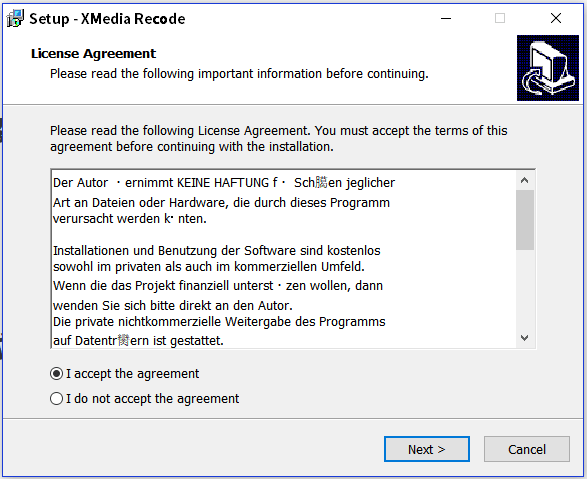Click 'Please read the following important information'
The width and height of the screenshot is (587, 479).
click(239, 74)
